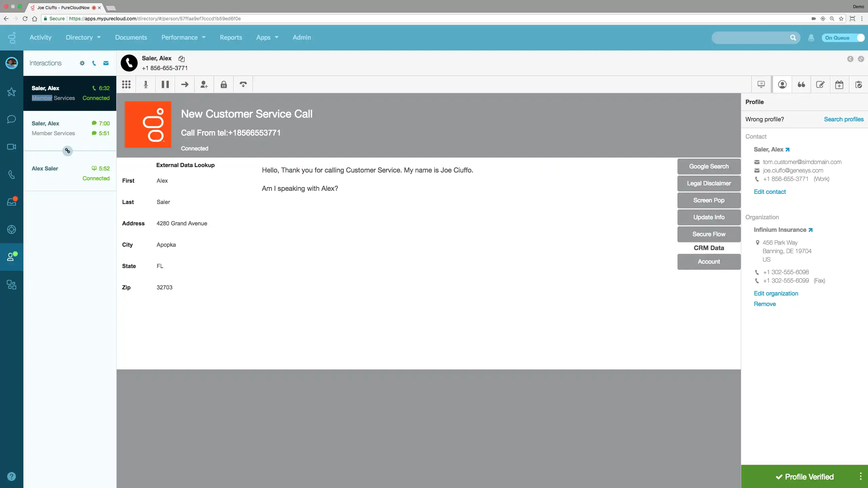Click the Legal Disclaimer button
868x488 pixels.
click(x=709, y=183)
